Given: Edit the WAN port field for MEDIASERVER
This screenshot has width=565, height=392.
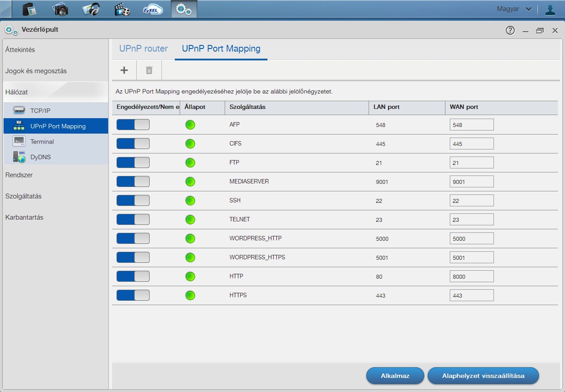Looking at the screenshot, I should (471, 182).
